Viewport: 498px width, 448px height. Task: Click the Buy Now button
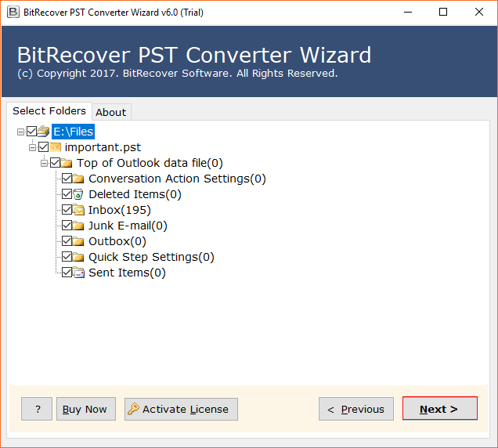point(85,409)
